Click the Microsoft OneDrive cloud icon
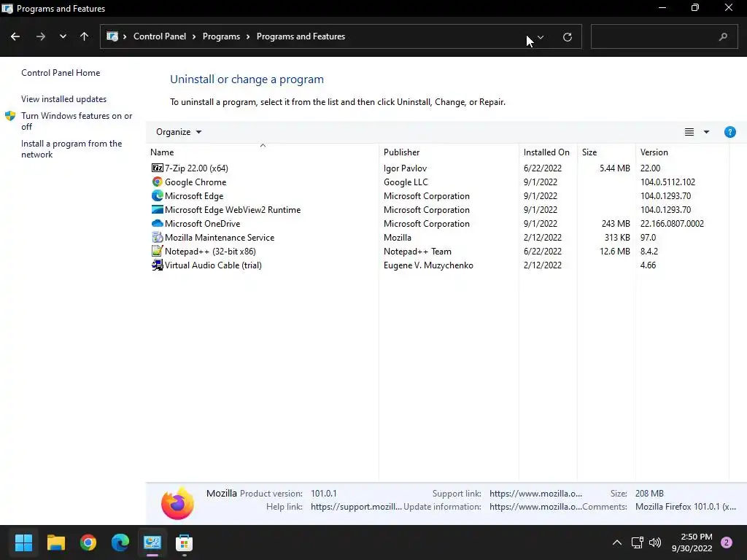This screenshot has width=747, height=560. pos(158,223)
